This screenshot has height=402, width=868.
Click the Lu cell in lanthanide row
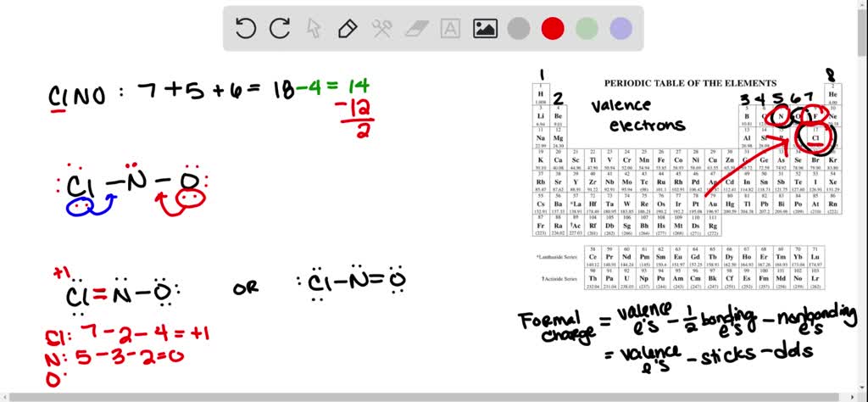coord(816,257)
